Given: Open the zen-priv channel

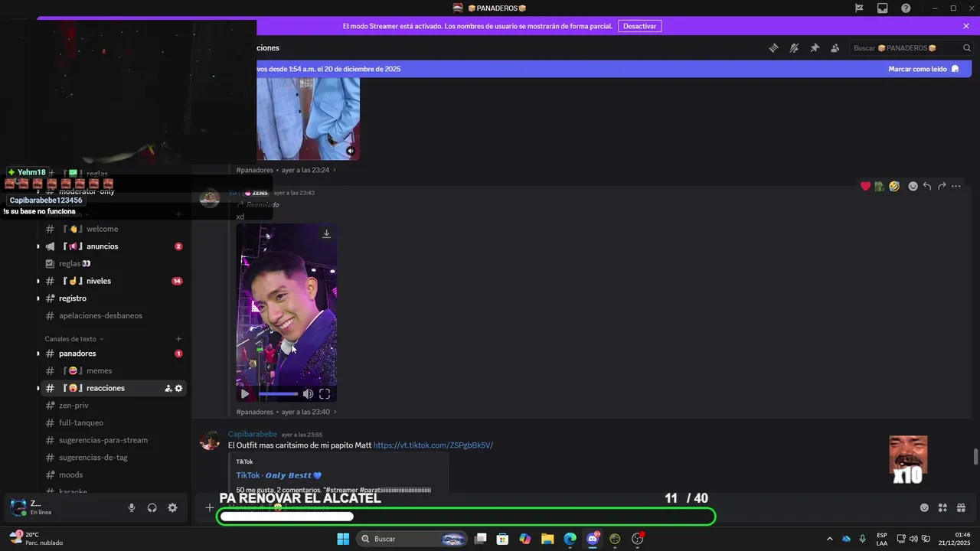Looking at the screenshot, I should [x=112, y=406].
